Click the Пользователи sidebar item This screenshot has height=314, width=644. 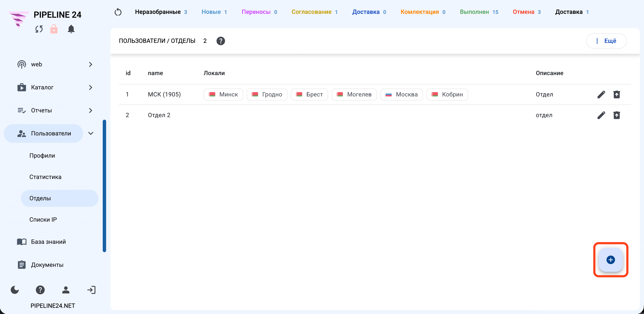(43, 134)
